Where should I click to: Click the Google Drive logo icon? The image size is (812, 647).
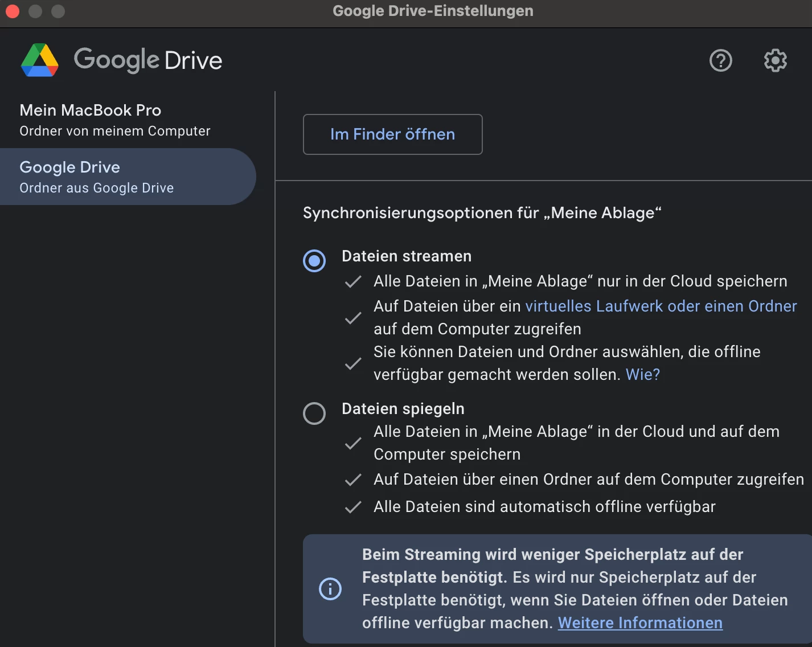pyautogui.click(x=40, y=60)
